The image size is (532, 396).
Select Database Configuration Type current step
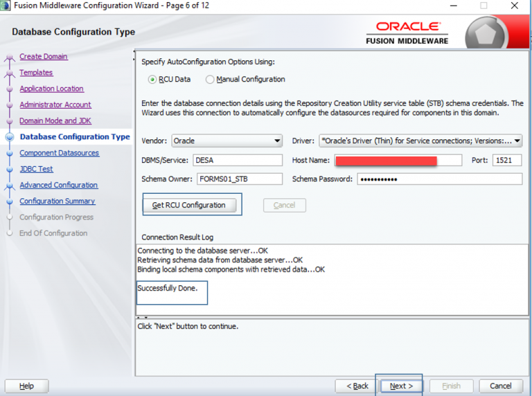(x=75, y=136)
